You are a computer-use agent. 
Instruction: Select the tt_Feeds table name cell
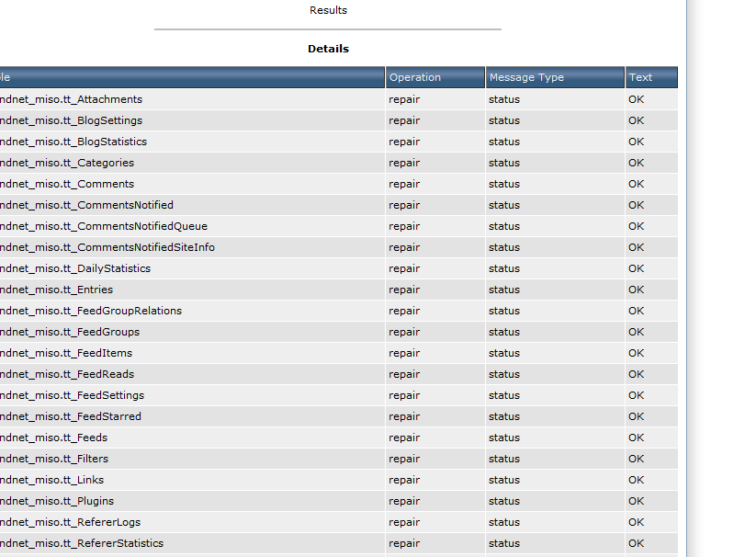pyautogui.click(x=192, y=438)
